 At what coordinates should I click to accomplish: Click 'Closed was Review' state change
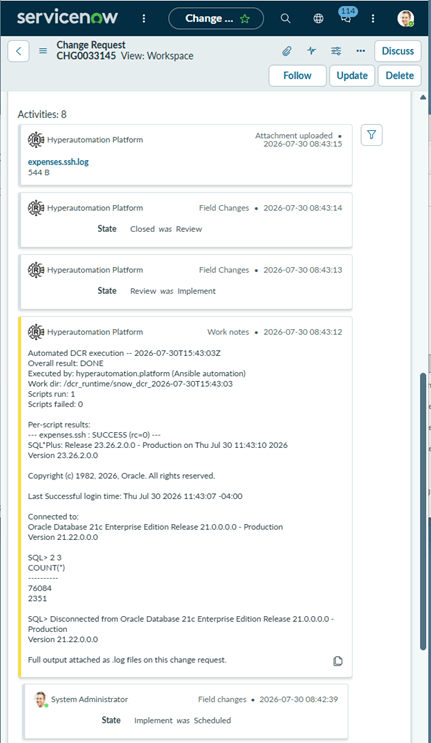[x=166, y=229]
